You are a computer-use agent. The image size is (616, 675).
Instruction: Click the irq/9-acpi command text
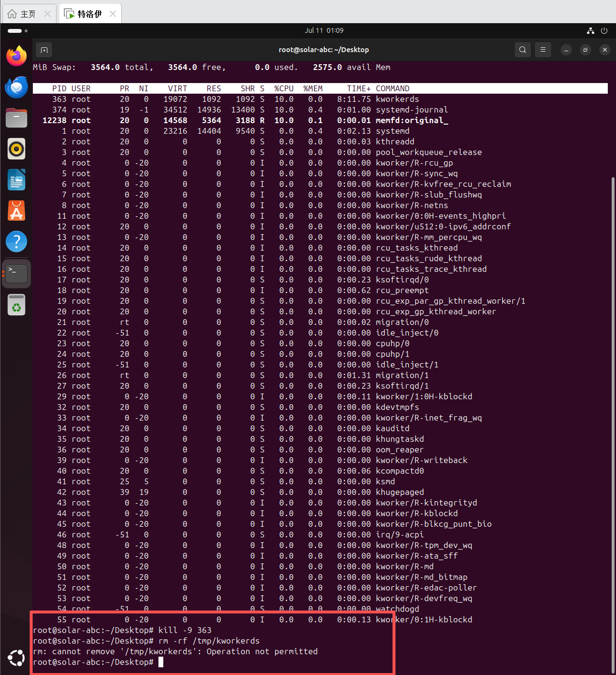click(400, 534)
